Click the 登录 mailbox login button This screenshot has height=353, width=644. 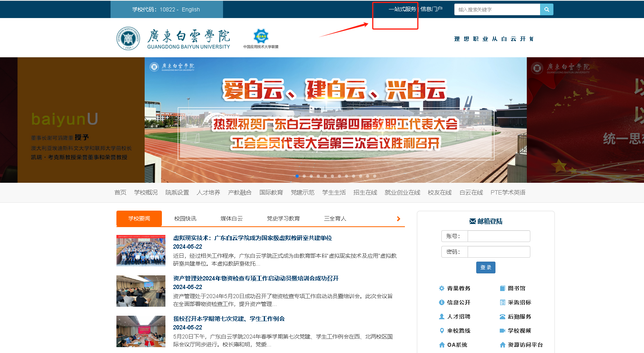pyautogui.click(x=486, y=267)
